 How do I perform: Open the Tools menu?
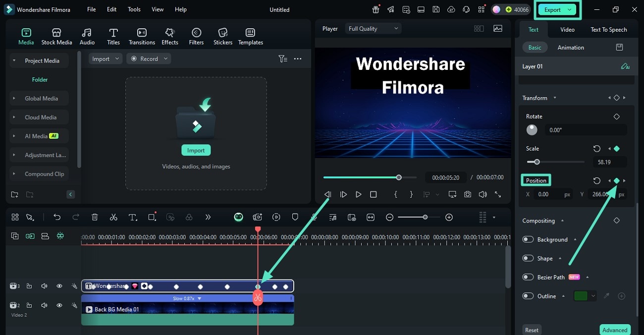coord(134,9)
